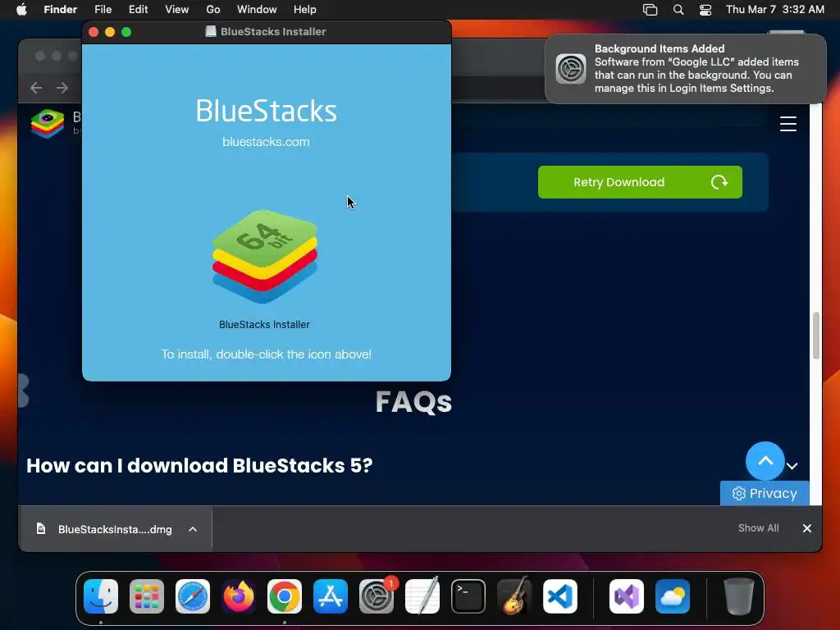This screenshot has width=840, height=630.
Task: Open the View menu
Action: point(177,10)
